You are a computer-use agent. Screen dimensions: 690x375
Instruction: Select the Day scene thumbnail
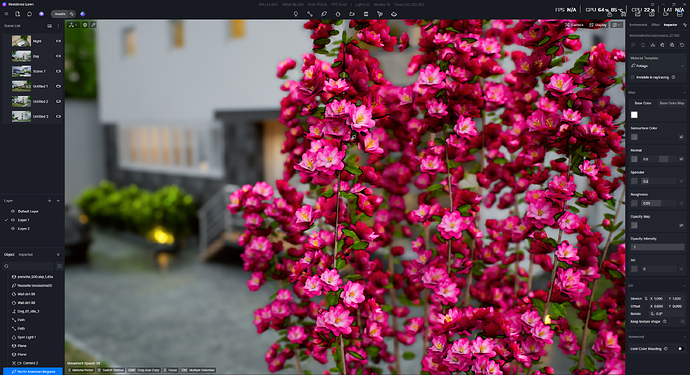click(21, 56)
